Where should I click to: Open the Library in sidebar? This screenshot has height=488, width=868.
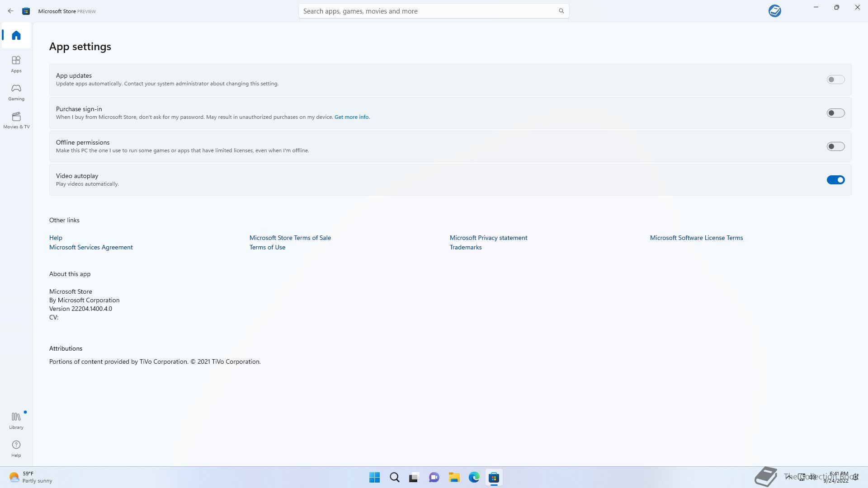16,421
